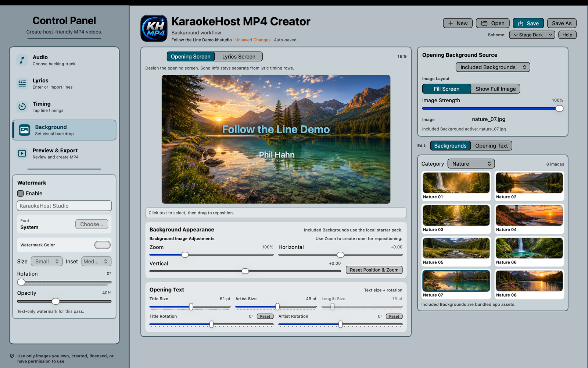Click the Length Size slider
Viewport: 588px width, 368px height.
(x=362, y=307)
